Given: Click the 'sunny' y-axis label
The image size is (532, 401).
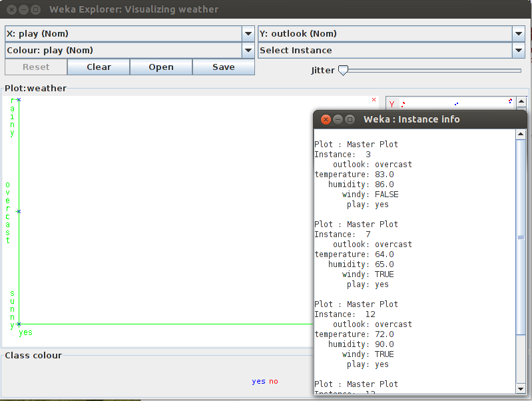Looking at the screenshot, I should click(x=13, y=310).
